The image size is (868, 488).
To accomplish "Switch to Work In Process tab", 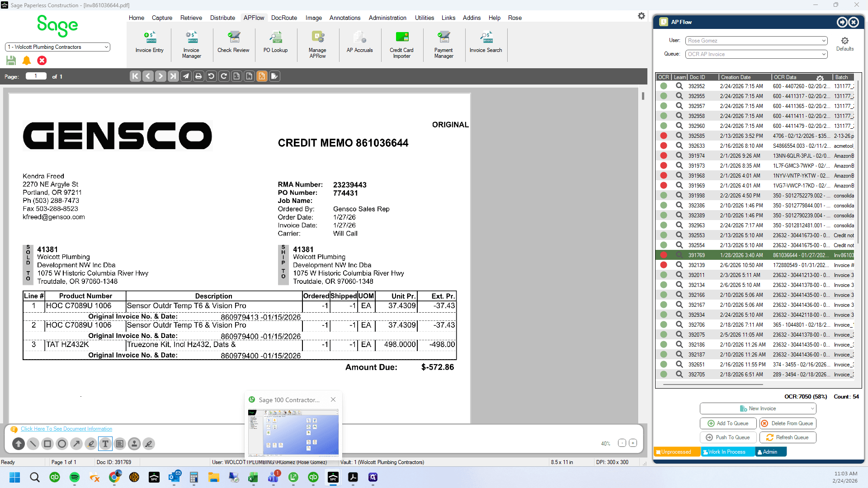I will pyautogui.click(x=728, y=452).
